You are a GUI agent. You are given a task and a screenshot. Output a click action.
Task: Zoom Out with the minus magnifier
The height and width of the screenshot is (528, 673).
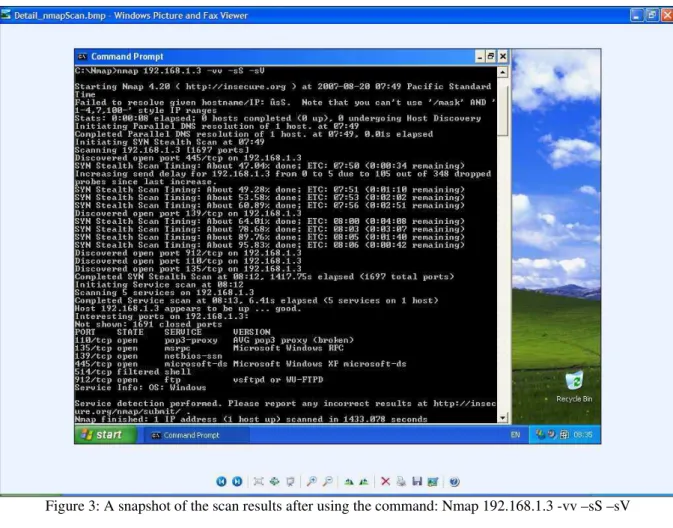(x=327, y=482)
